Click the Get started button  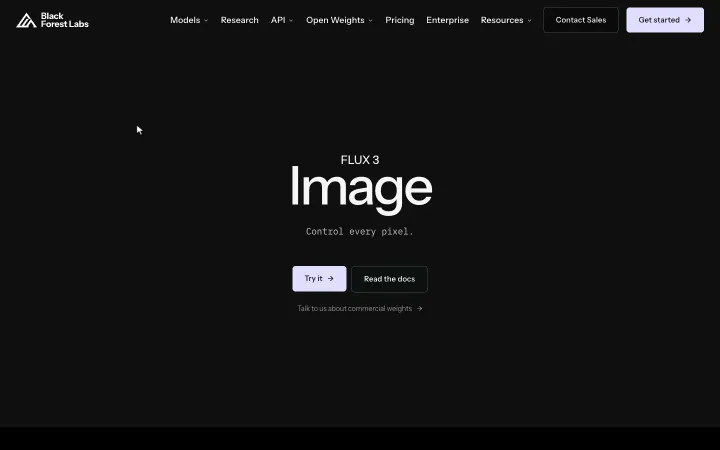point(665,20)
